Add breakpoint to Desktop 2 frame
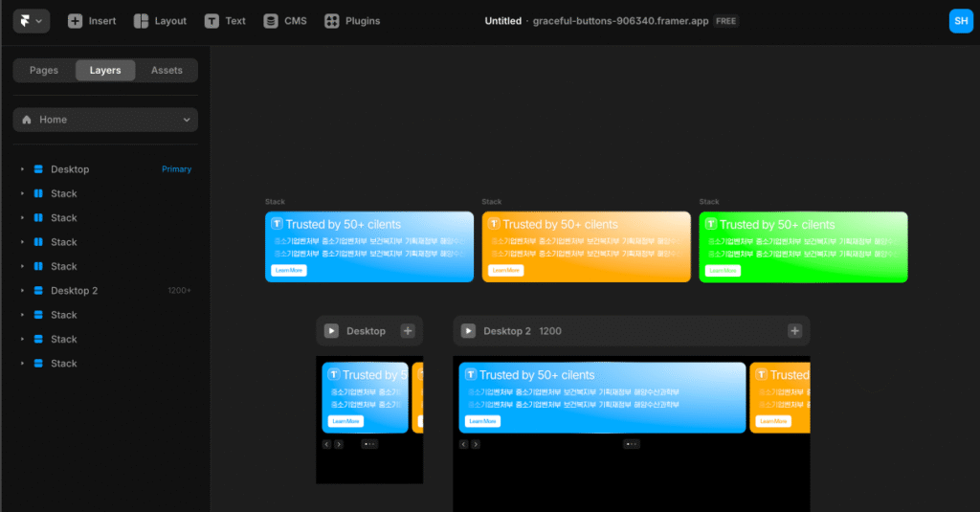This screenshot has height=512, width=980. [x=794, y=331]
